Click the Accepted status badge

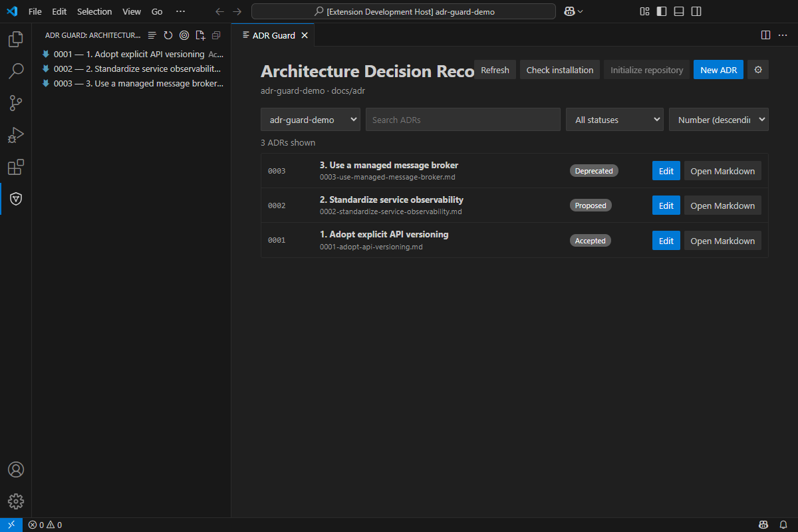[590, 241]
